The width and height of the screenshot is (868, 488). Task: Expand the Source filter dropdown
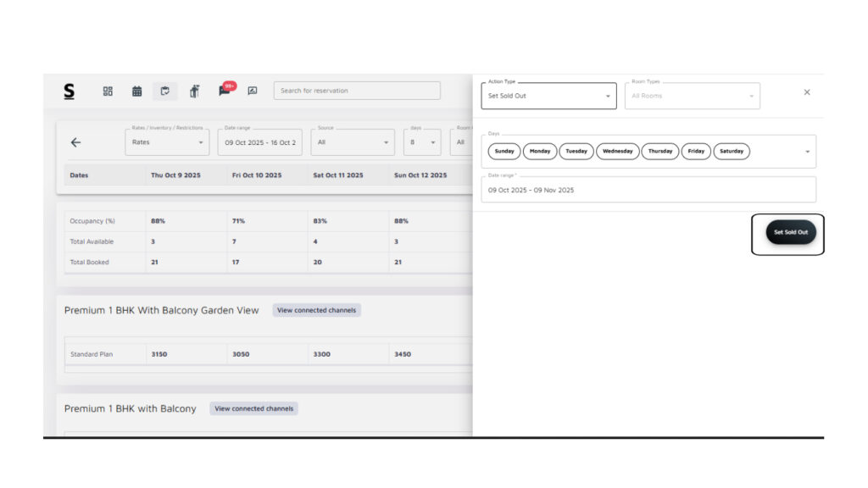coord(352,142)
